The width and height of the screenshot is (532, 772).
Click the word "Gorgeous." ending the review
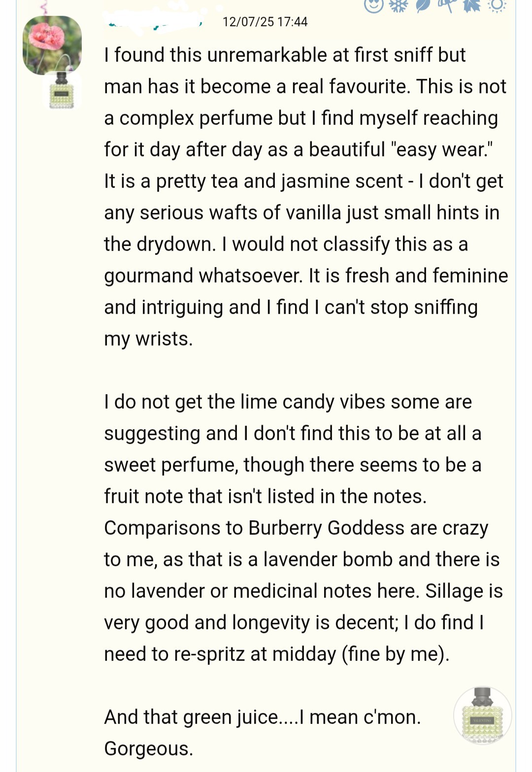148,749
